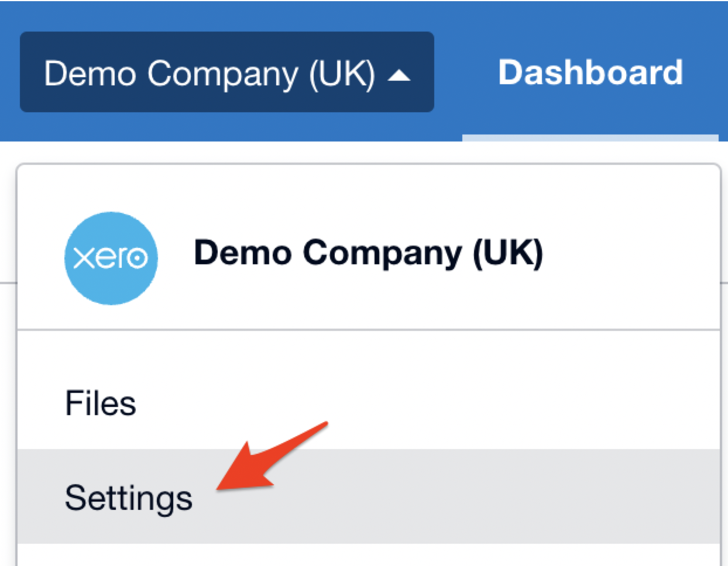Open Settings for Demo Company (UK)
Screen dimensions: 728x566
(129, 498)
